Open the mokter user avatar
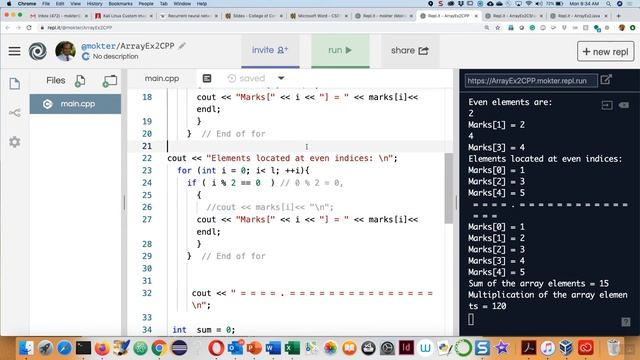Viewport: 640px width, 360px height. pyautogui.click(x=65, y=51)
